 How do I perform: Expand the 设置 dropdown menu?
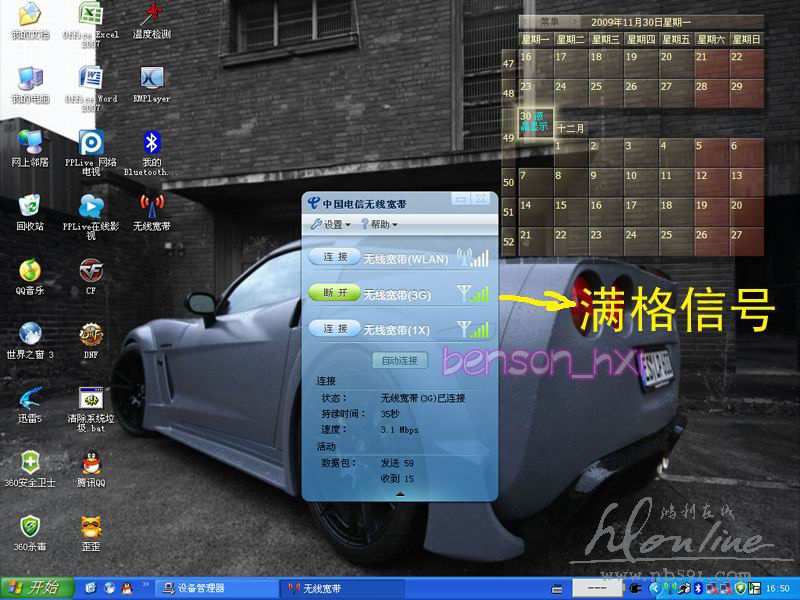pos(331,225)
